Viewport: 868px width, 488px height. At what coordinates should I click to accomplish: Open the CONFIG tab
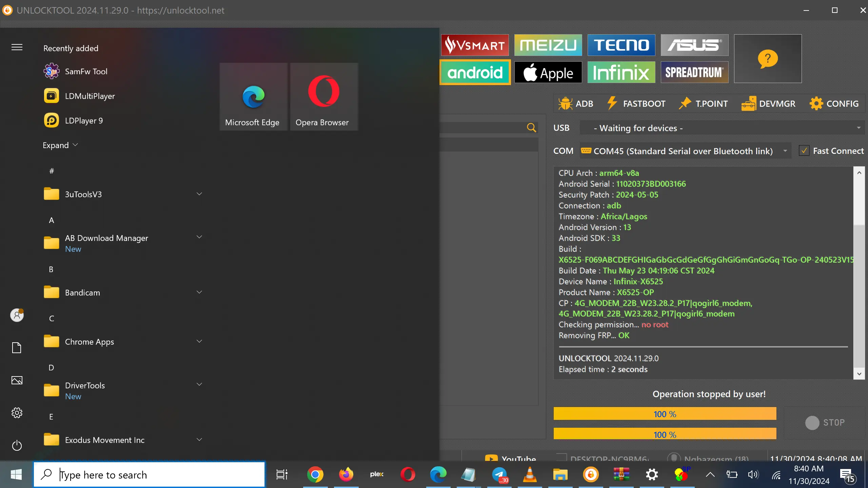[834, 104]
